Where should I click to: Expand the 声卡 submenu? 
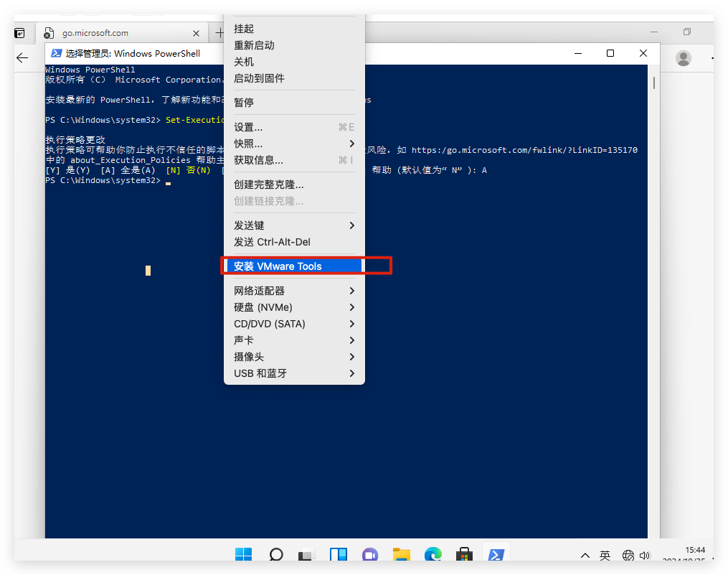[294, 340]
